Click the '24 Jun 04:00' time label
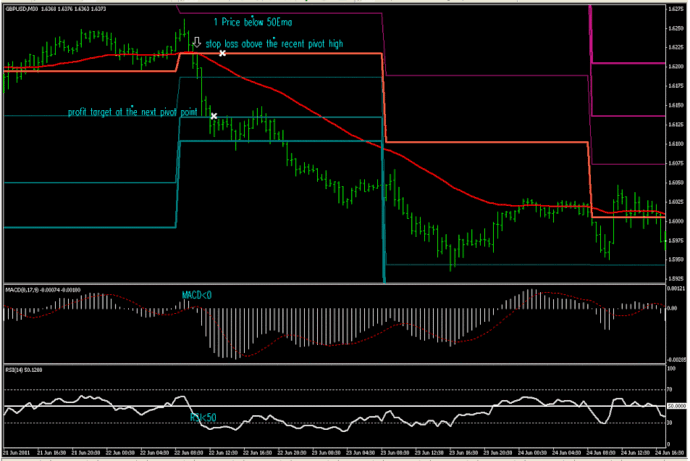The image size is (690, 461). [566, 453]
